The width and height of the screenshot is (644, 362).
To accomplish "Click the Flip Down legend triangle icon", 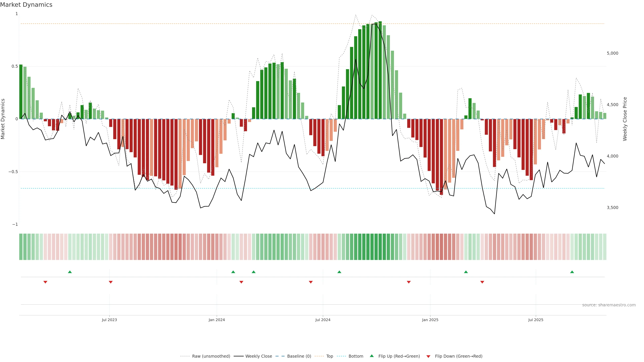I will click(x=428, y=356).
